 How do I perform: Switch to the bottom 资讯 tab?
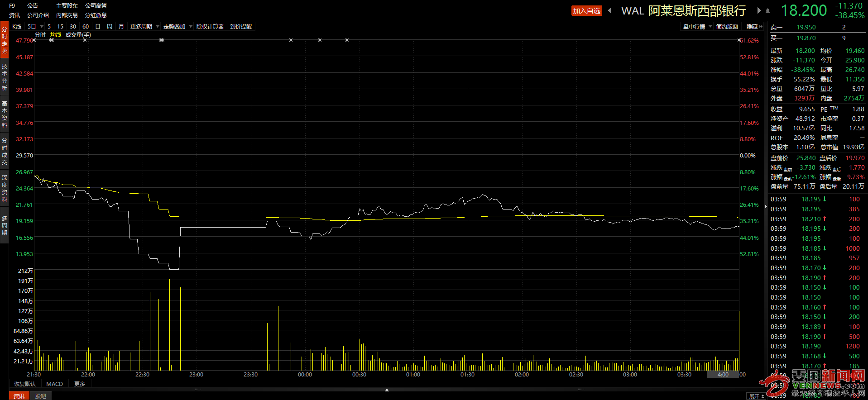pyautogui.click(x=19, y=396)
